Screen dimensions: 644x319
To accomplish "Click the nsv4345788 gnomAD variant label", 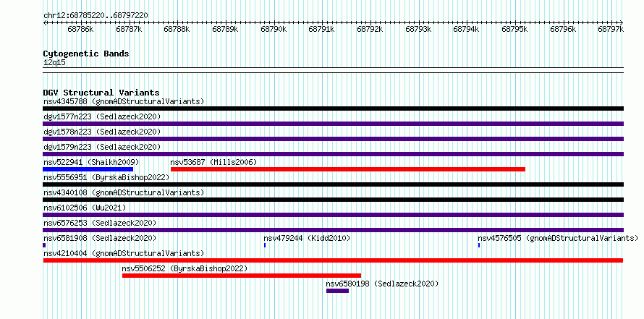I will click(x=124, y=101).
